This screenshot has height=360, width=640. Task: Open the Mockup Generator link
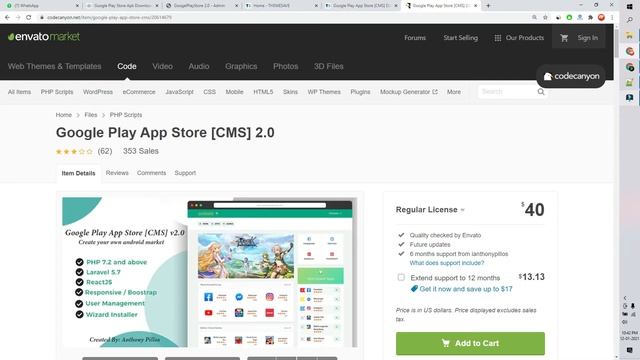point(409,92)
